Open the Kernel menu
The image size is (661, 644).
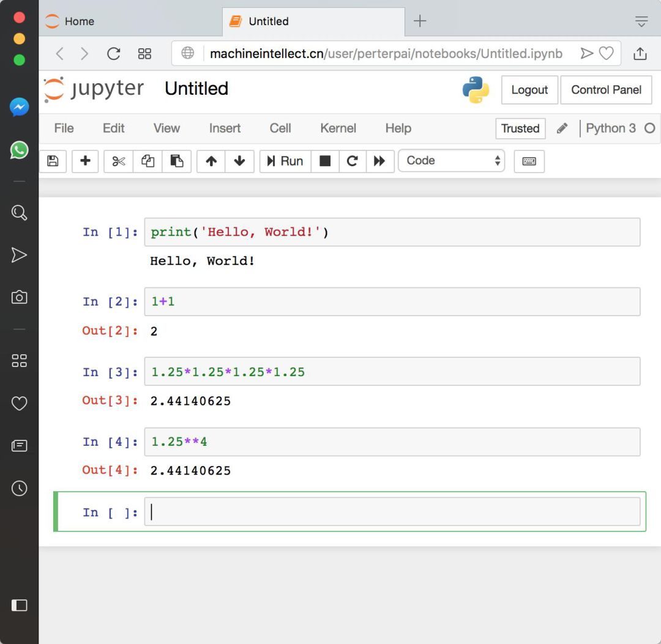pos(338,128)
